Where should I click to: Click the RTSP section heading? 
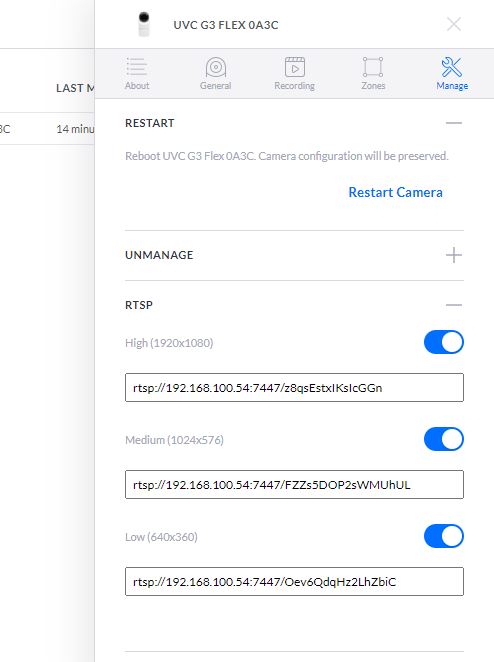[x=139, y=305]
